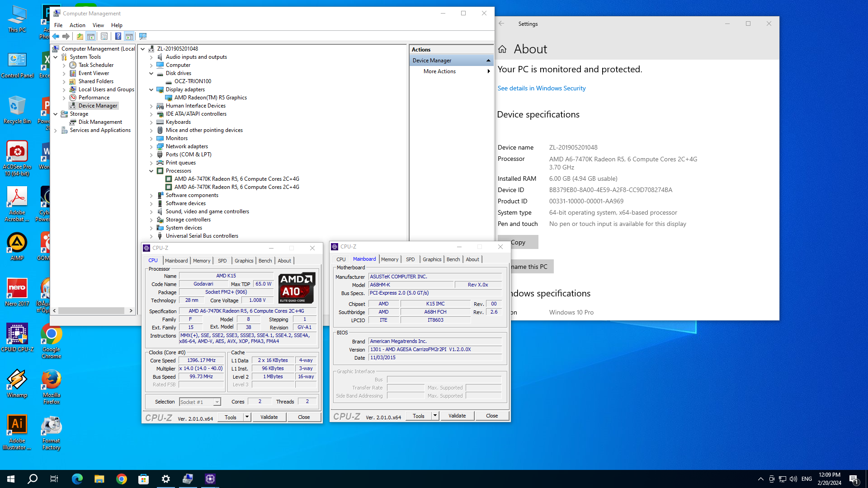The width and height of the screenshot is (868, 488).
Task: Collapse the Disk drives category
Action: pos(151,73)
